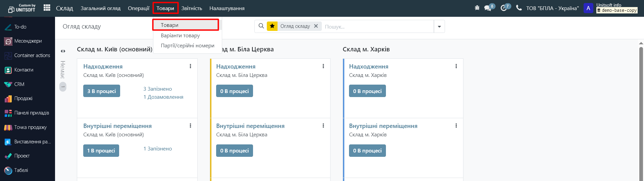Click 3 В процесі button on Київ Надходження
The width and height of the screenshot is (644, 181).
102,91
